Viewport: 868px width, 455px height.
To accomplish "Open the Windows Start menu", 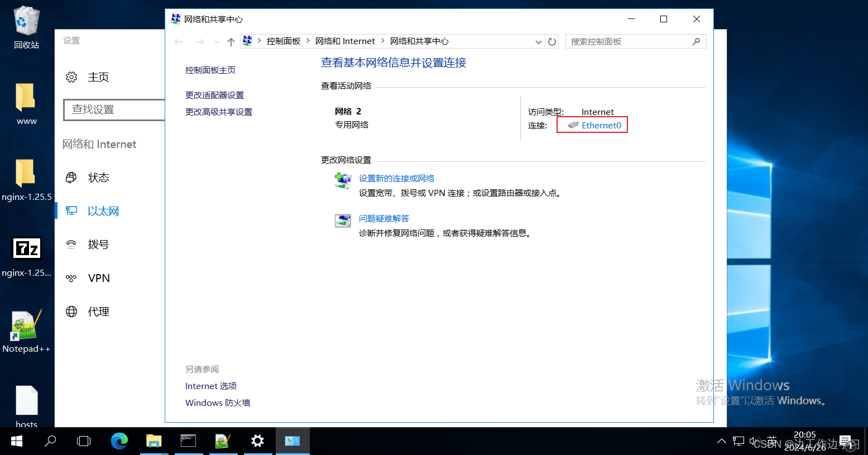I will tap(17, 442).
